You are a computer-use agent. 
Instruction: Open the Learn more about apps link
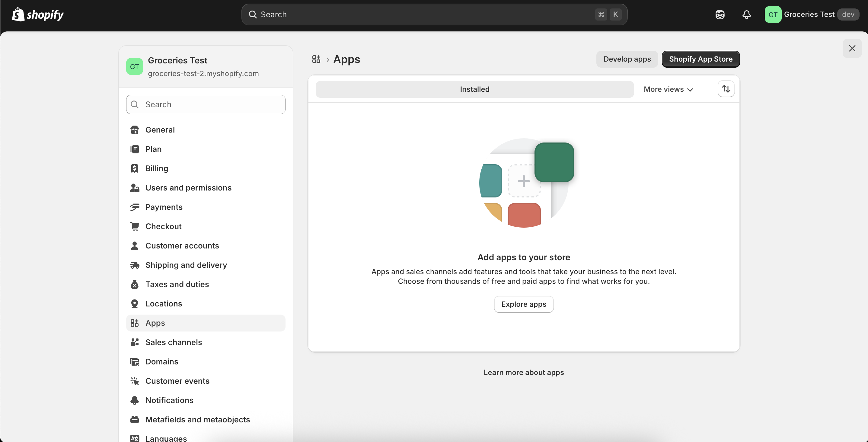(x=523, y=372)
